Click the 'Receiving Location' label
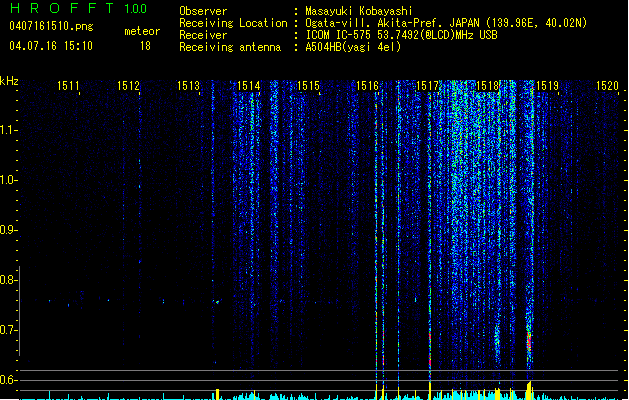The image size is (629, 400). [x=233, y=23]
